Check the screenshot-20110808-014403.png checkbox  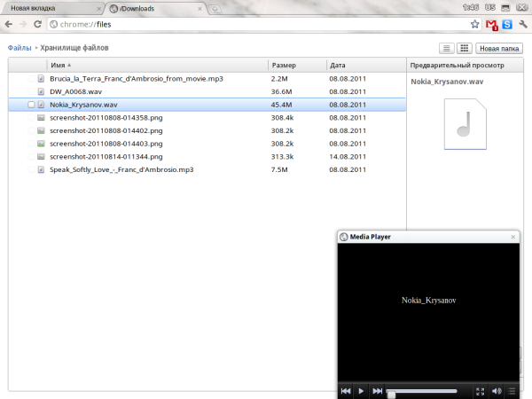pos(31,144)
